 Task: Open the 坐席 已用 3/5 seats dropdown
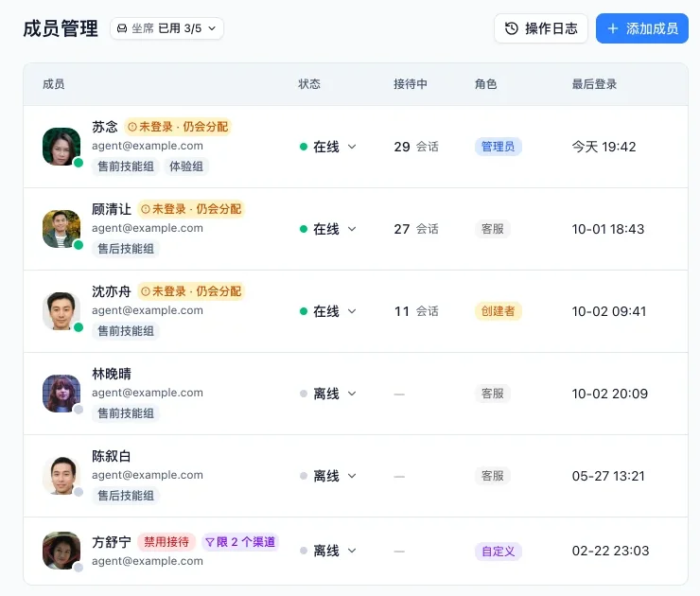[166, 28]
